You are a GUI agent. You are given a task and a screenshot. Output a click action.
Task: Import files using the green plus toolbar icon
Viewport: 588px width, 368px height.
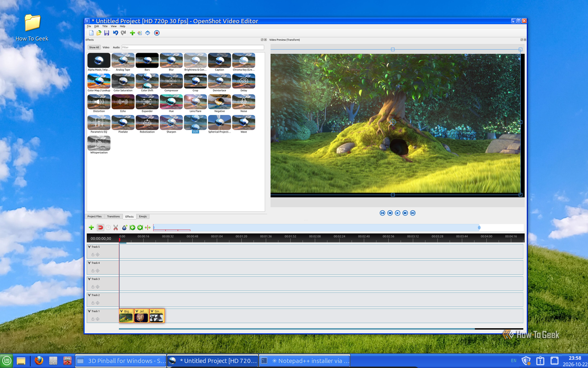(132, 33)
